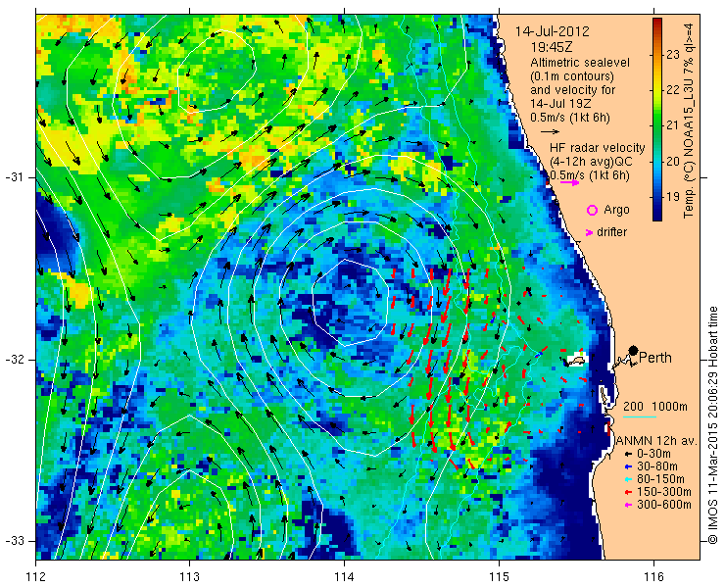Click the drifter legend label
This screenshot has height=588, width=725.
point(611,232)
